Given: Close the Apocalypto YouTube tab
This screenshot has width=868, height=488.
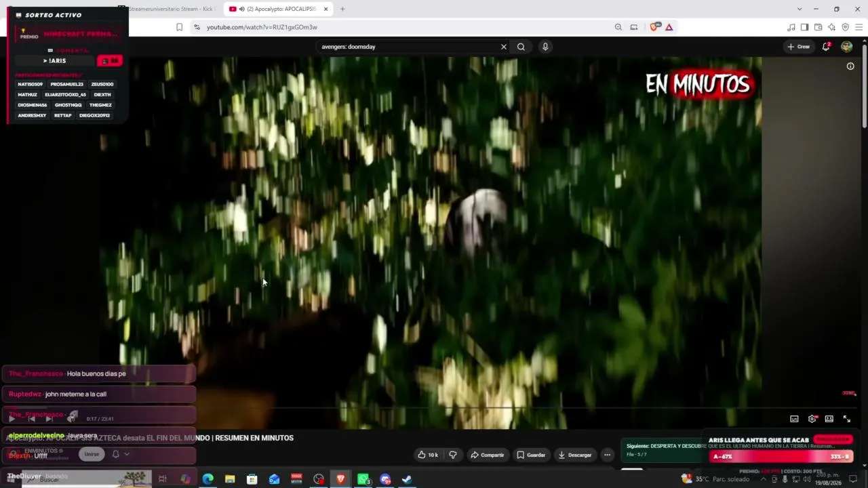Looking at the screenshot, I should click(x=326, y=9).
